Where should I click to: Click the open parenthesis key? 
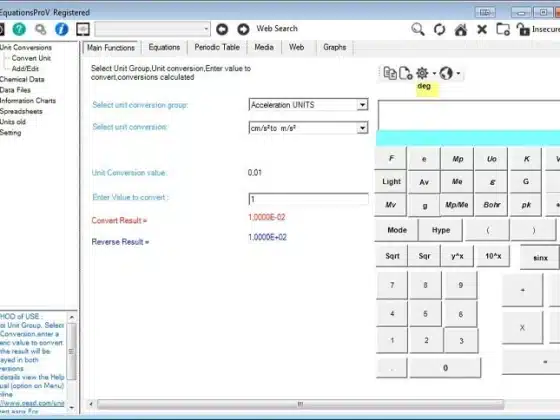(487, 230)
